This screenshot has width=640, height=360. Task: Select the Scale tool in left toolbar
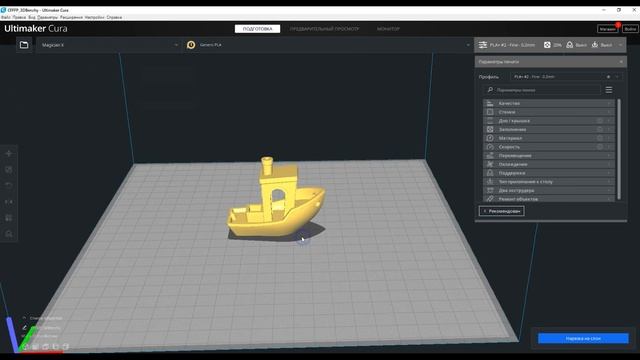tap(9, 170)
